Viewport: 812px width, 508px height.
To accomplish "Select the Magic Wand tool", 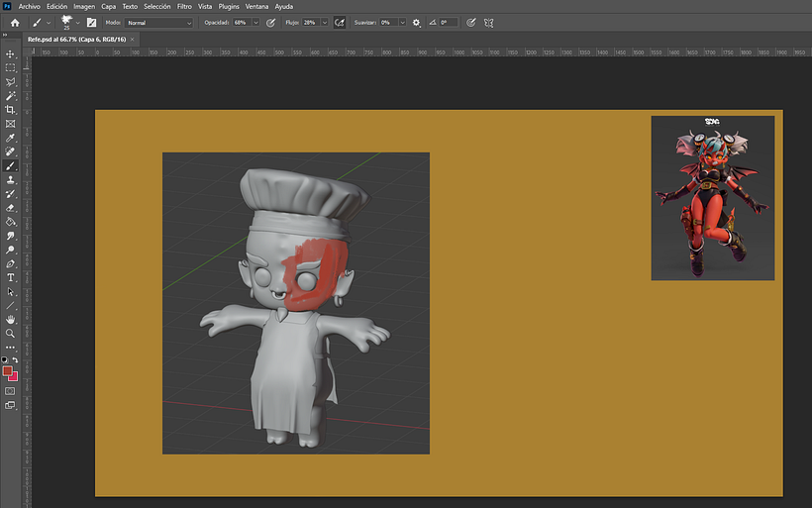I will tap(11, 96).
